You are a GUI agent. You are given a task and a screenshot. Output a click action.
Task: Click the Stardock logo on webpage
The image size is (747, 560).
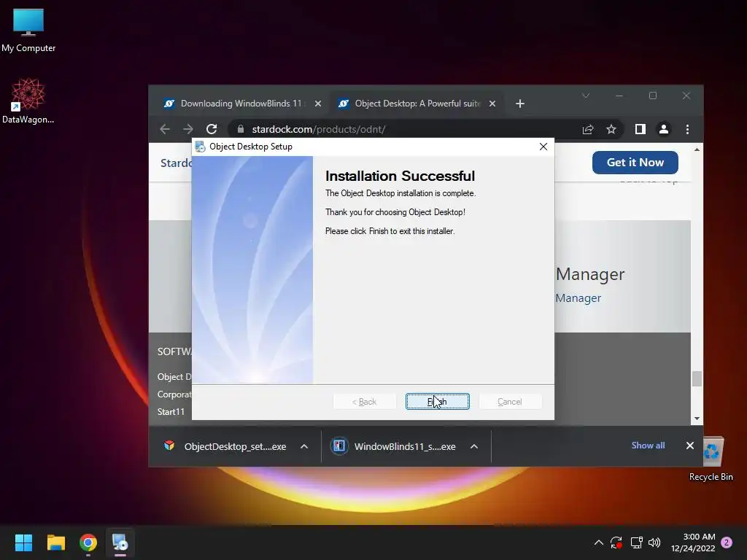[x=176, y=163]
